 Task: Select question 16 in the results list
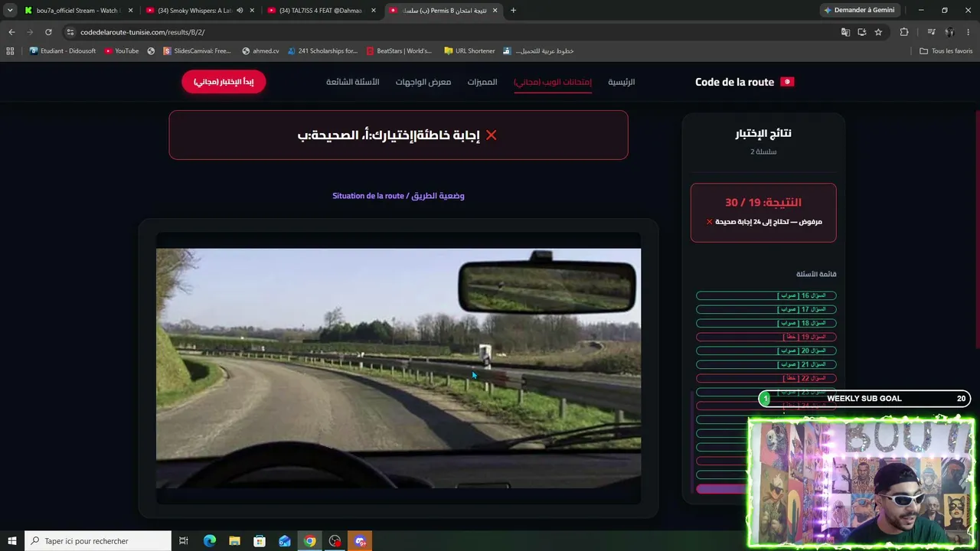pos(766,295)
